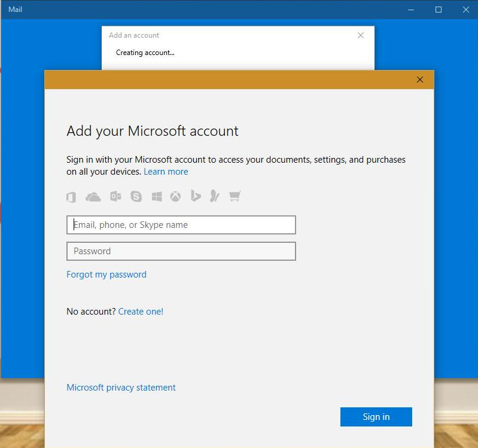Click the Creating account... status text
This screenshot has height=448, width=478.
[145, 53]
